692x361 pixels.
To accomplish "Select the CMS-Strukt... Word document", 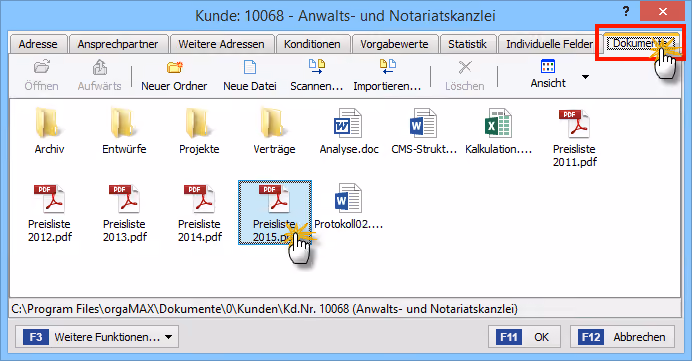I will point(424,131).
